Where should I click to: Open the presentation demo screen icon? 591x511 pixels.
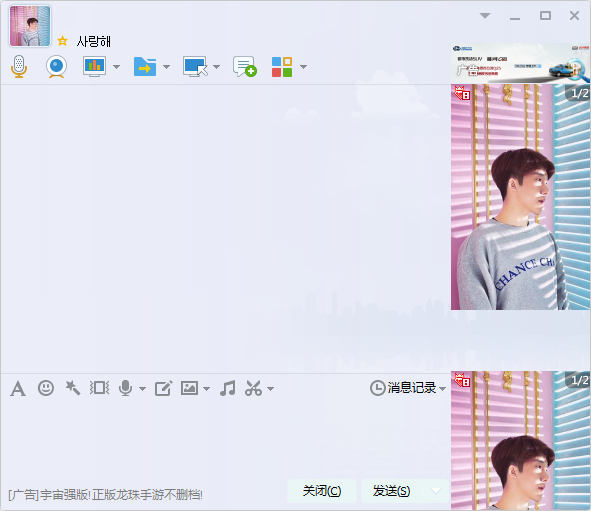pos(94,67)
